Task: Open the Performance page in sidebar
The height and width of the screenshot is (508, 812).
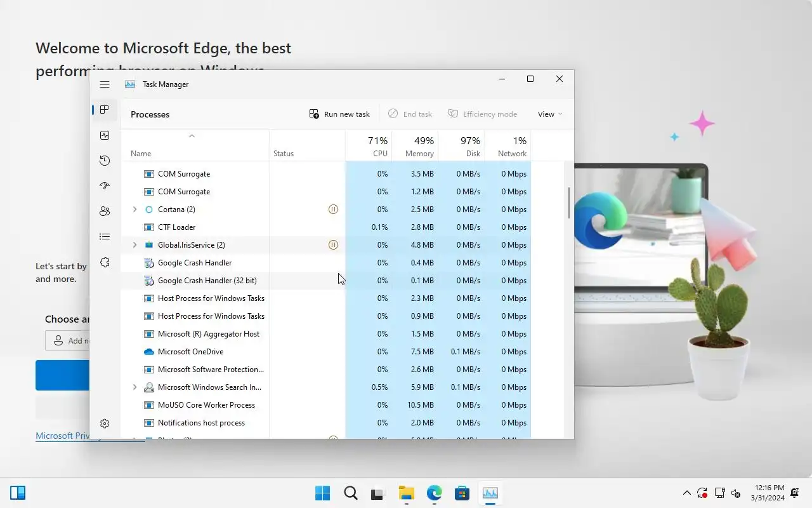Action: [x=105, y=135]
